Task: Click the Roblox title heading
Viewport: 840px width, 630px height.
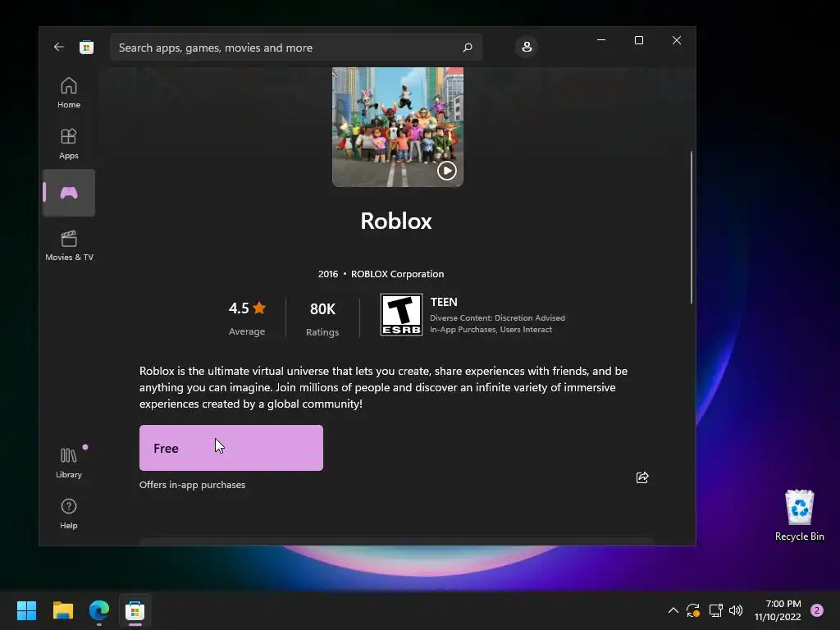Action: (x=396, y=221)
